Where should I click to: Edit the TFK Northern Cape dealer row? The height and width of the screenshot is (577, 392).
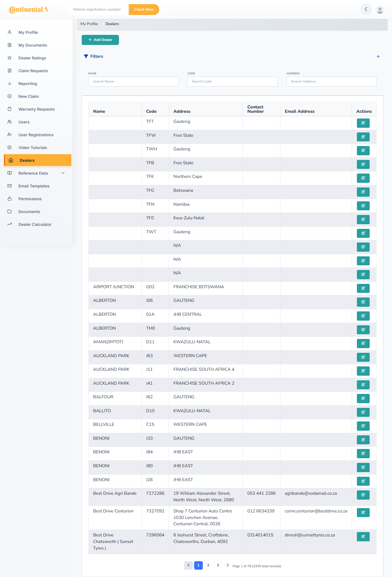(x=363, y=178)
